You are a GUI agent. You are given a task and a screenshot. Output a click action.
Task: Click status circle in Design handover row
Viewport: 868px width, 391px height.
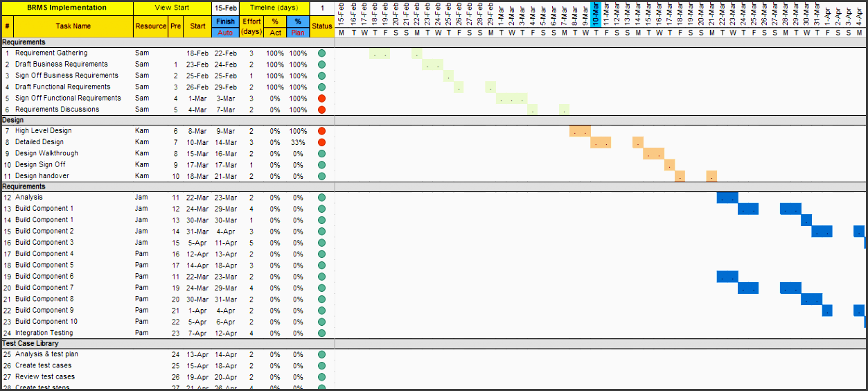321,176
